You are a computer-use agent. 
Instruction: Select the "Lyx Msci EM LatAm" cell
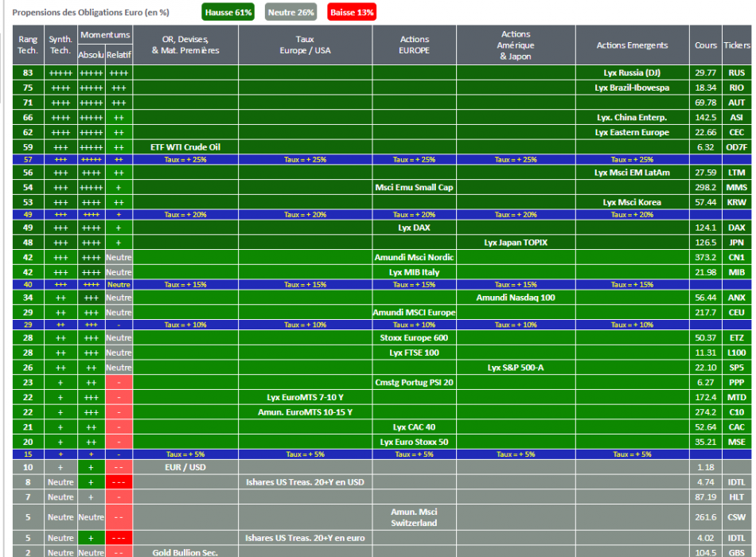click(632, 173)
